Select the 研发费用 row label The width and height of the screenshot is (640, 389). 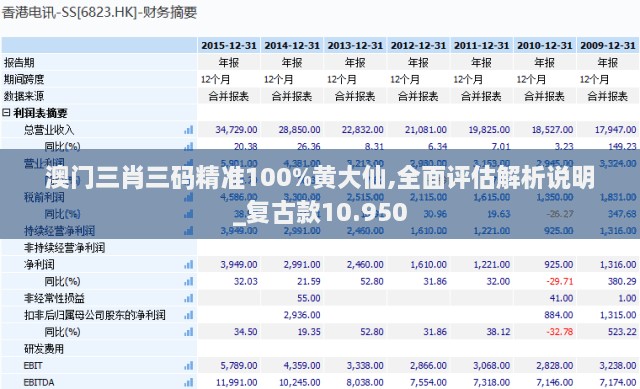coord(44,349)
